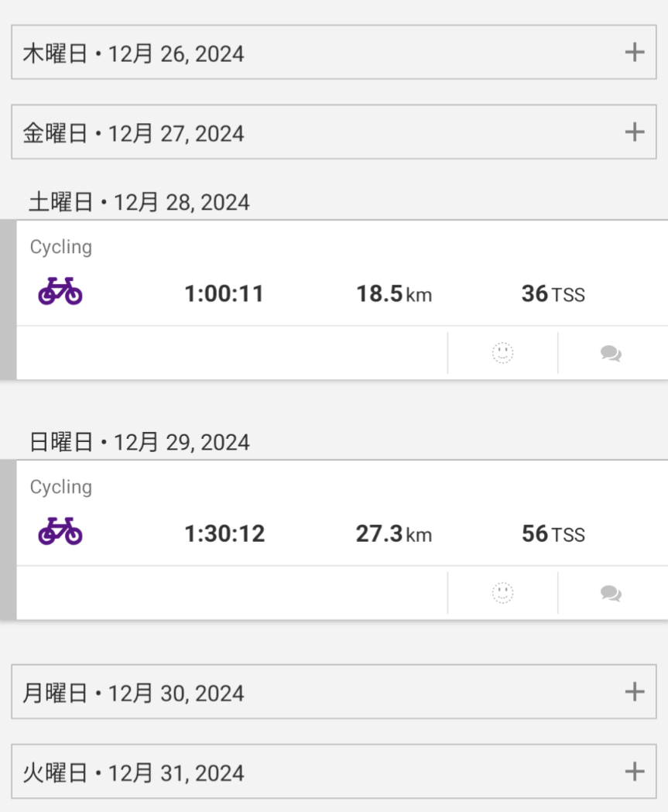Open comments on December 28 cycling workout
Image resolution: width=668 pixels, height=812 pixels.
611,354
